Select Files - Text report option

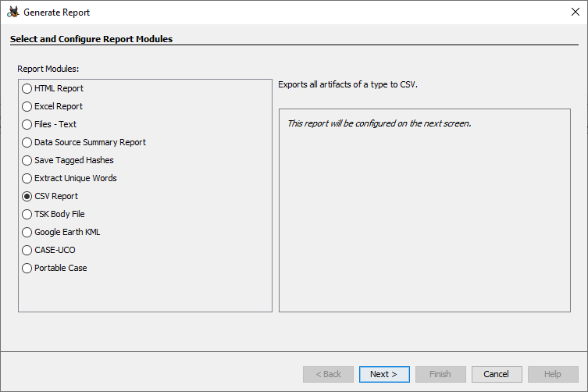click(x=27, y=124)
